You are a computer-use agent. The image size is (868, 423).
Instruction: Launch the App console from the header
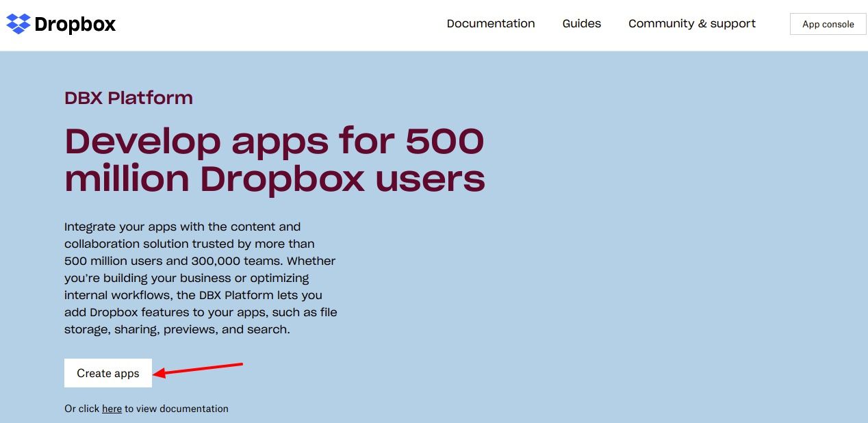click(828, 23)
